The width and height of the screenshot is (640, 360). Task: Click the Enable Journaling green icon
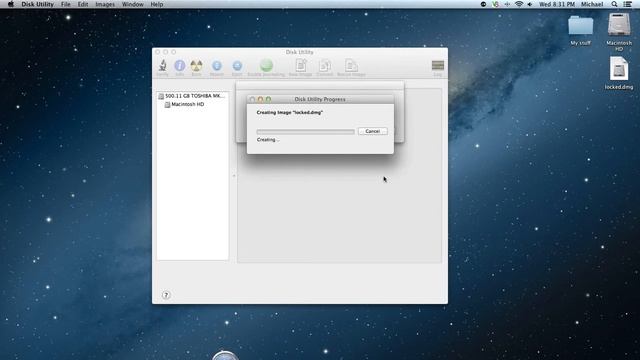pos(266,65)
